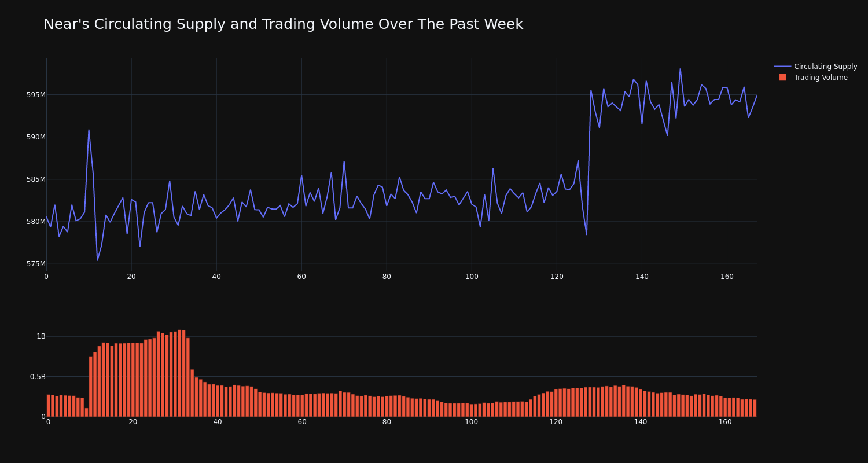Click the shortest volume bar near index 9

87,412
